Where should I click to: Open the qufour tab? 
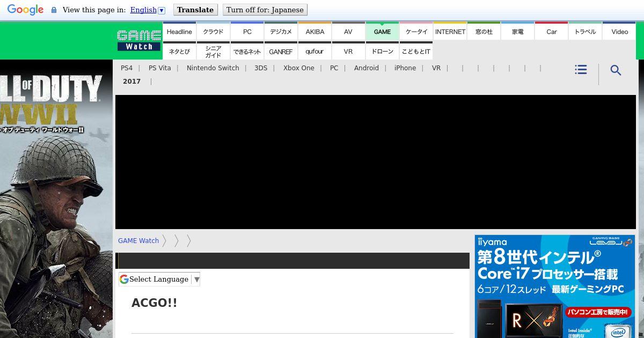315,51
